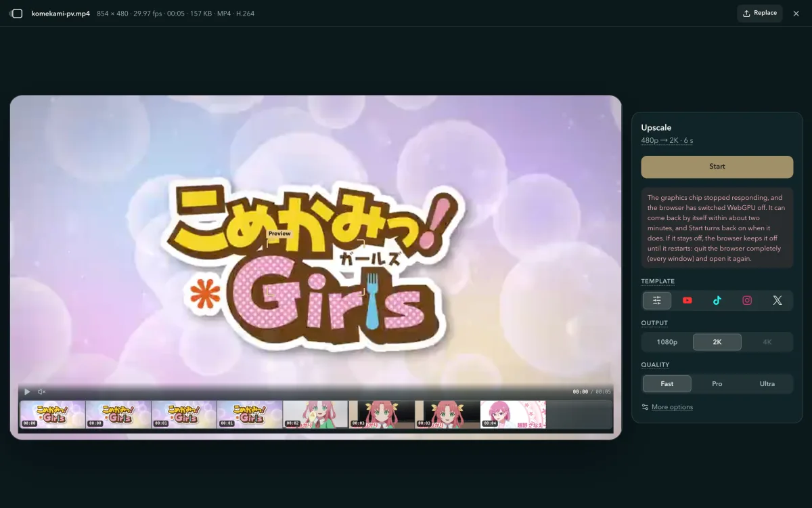The image size is (812, 508).
Task: Toggle the sidebar panel icon
Action: pyautogui.click(x=16, y=14)
